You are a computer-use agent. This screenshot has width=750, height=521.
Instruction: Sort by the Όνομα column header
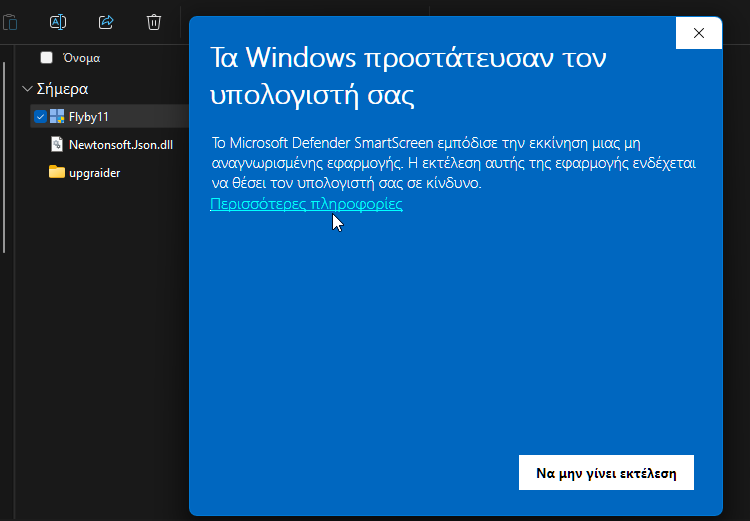click(x=81, y=58)
